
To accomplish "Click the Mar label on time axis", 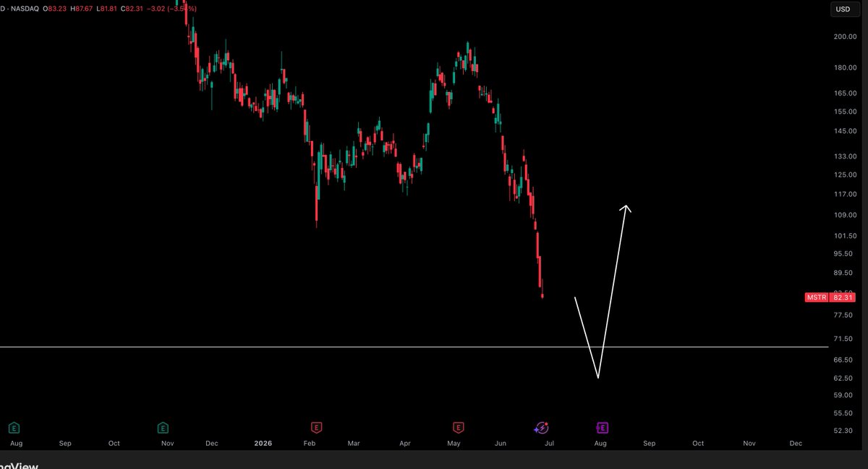I will coord(354,443).
